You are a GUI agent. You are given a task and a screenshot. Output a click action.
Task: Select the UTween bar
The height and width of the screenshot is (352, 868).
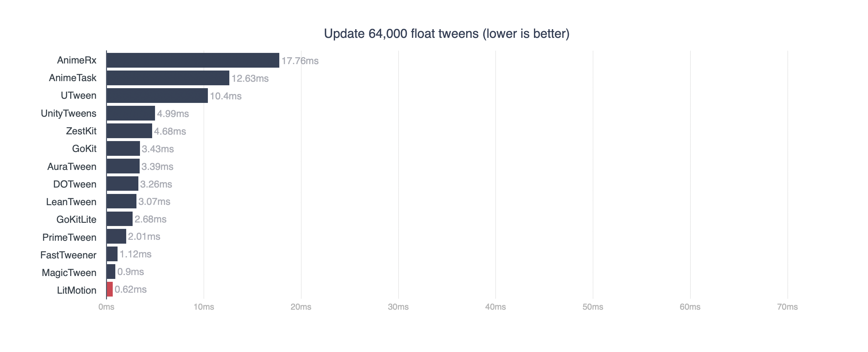click(x=157, y=96)
